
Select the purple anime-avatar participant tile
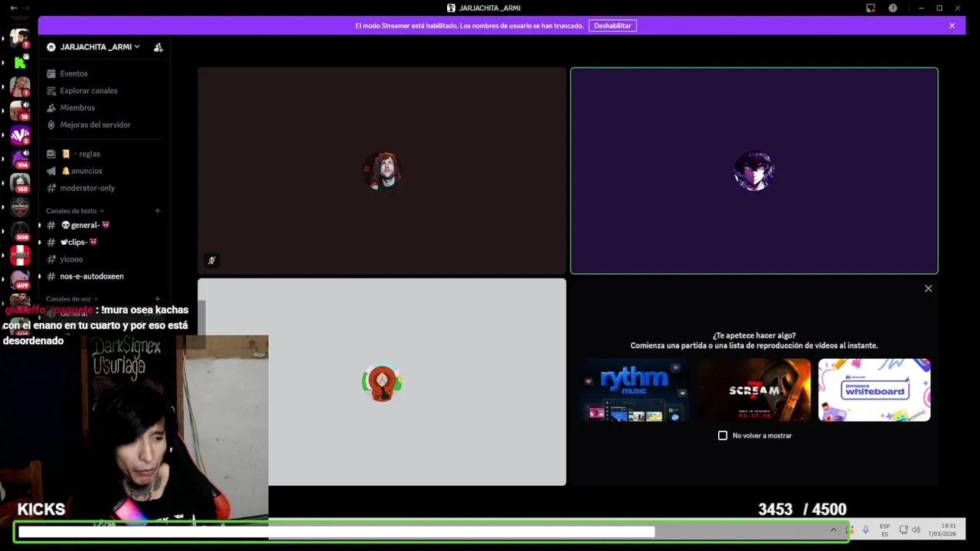point(754,171)
